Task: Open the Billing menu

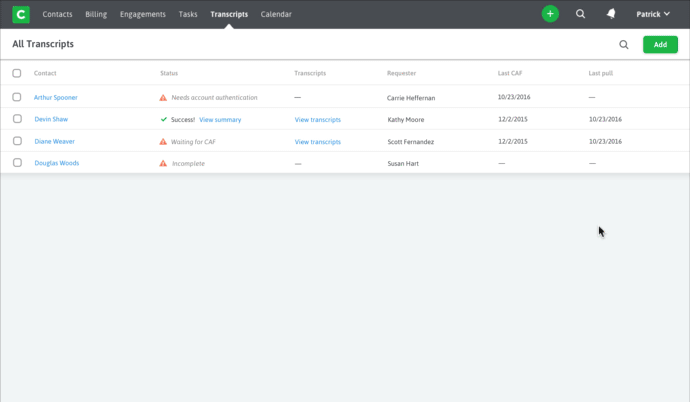Action: pos(96,14)
